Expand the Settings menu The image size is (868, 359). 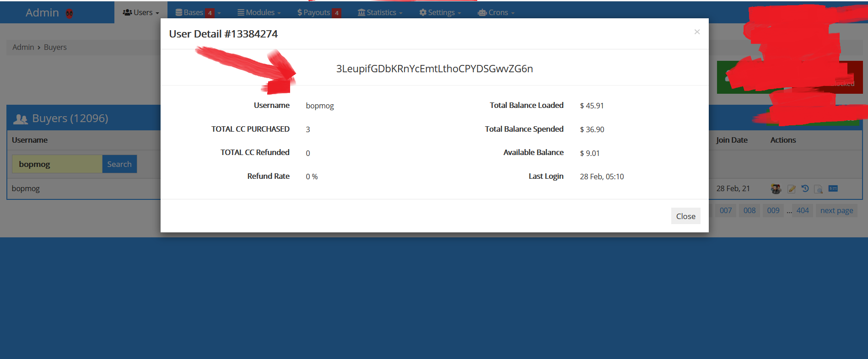tap(440, 12)
